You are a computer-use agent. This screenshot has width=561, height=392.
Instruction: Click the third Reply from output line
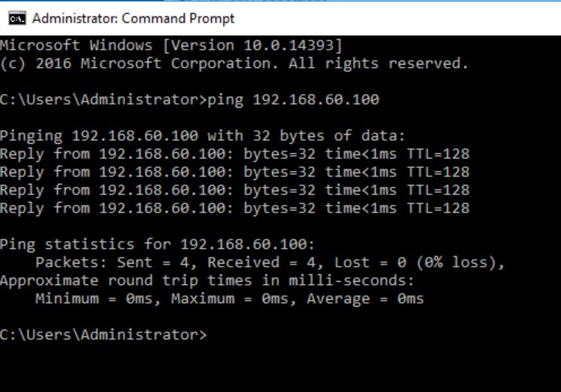pyautogui.click(x=234, y=190)
